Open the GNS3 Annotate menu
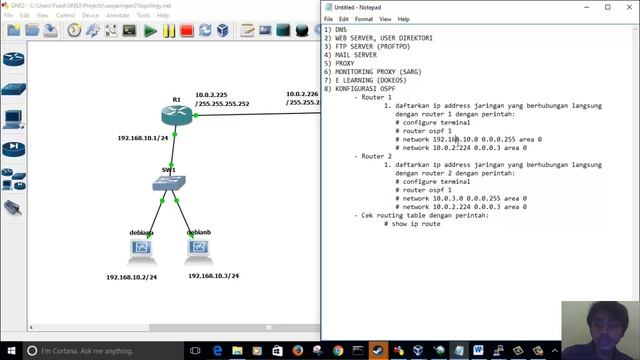Screen dimensions: 640x360 click(x=118, y=15)
